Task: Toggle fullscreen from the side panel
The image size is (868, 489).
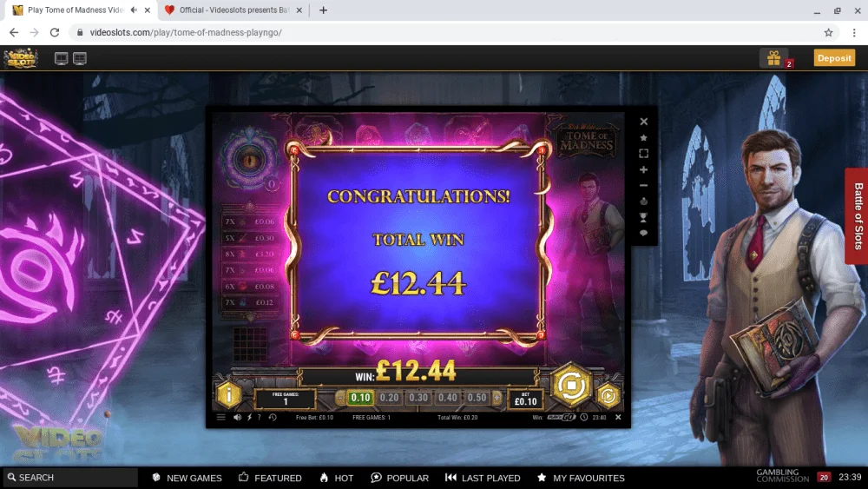Action: coord(643,154)
